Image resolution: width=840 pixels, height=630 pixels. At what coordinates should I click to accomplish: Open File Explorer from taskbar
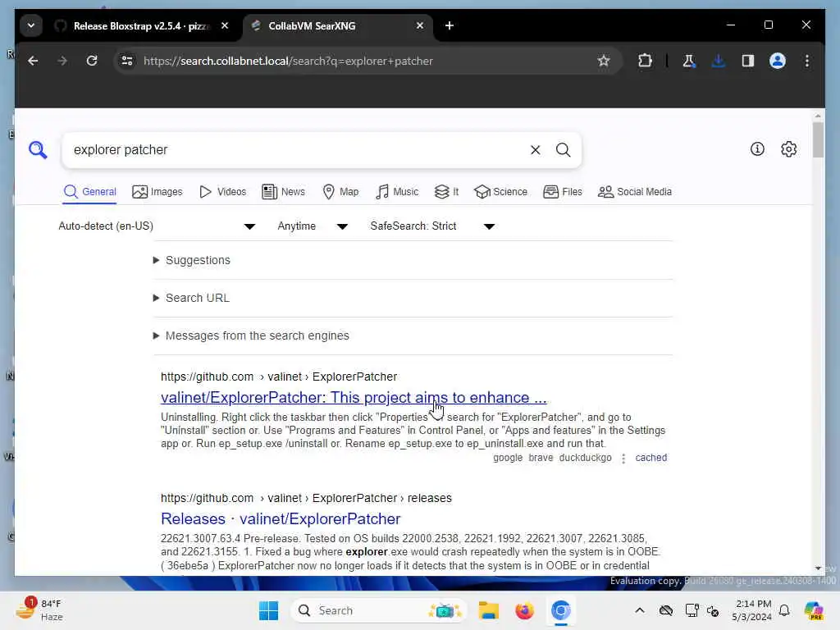point(489,610)
